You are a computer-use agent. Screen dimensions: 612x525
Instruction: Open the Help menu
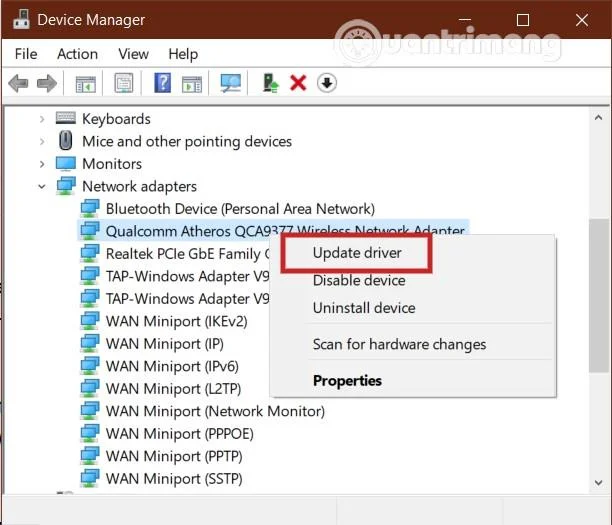tap(183, 54)
